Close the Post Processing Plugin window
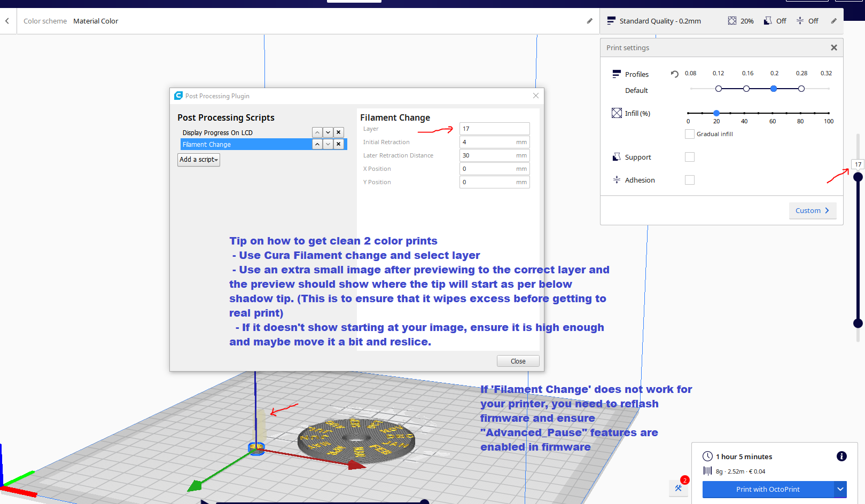This screenshot has height=504, width=865. pyautogui.click(x=536, y=96)
